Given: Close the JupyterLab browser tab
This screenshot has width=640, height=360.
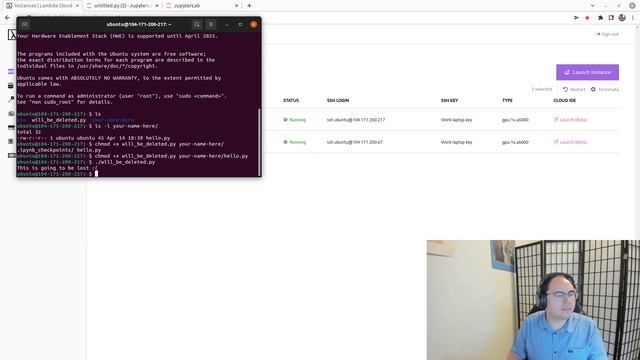Looking at the screenshot, I should (236, 6).
